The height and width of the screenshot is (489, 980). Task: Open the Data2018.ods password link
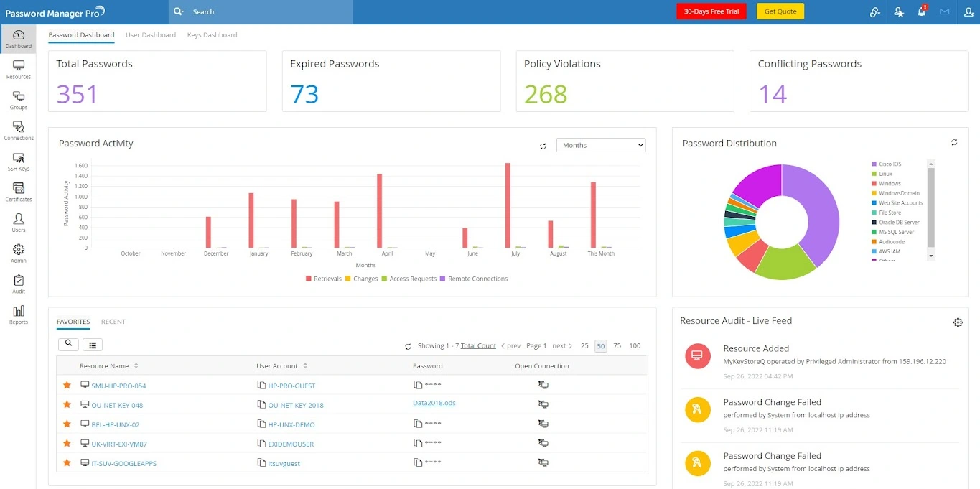click(434, 403)
